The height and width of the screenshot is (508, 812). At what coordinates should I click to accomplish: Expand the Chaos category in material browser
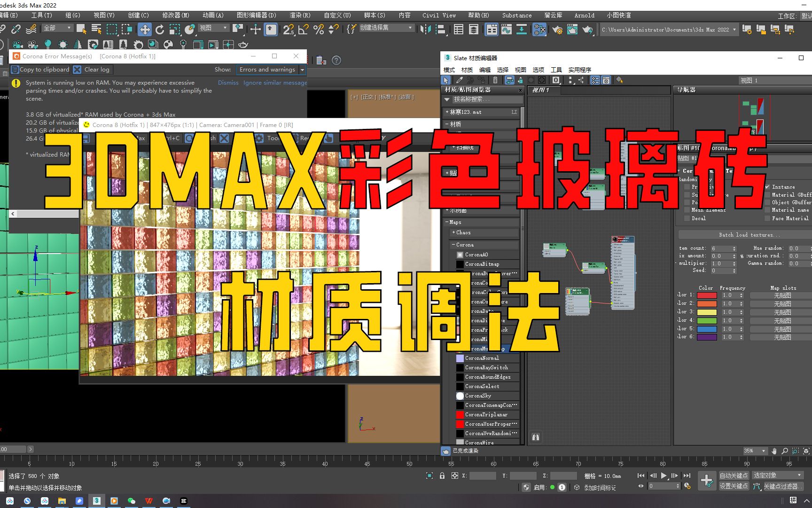coord(455,232)
